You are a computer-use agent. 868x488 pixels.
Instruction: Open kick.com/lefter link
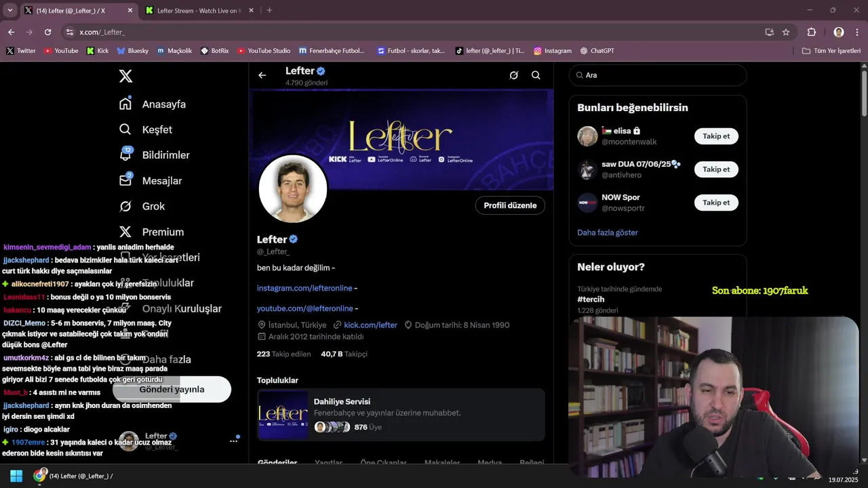(x=370, y=325)
